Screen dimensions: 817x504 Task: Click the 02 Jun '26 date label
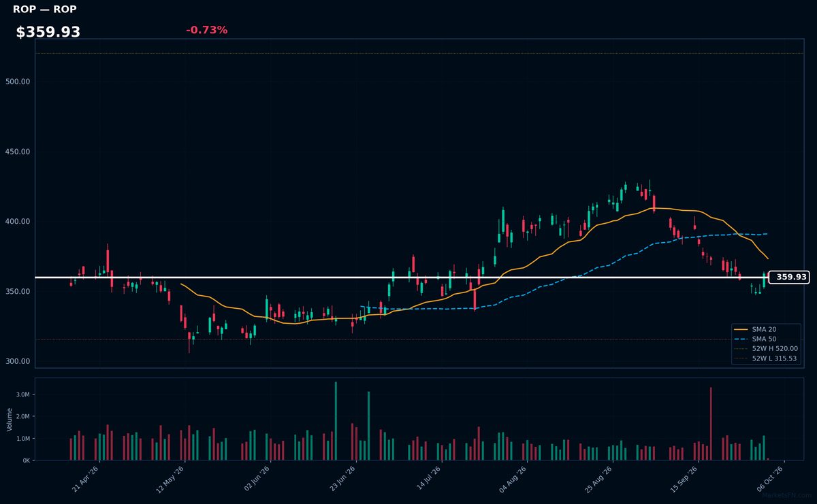[x=257, y=479]
